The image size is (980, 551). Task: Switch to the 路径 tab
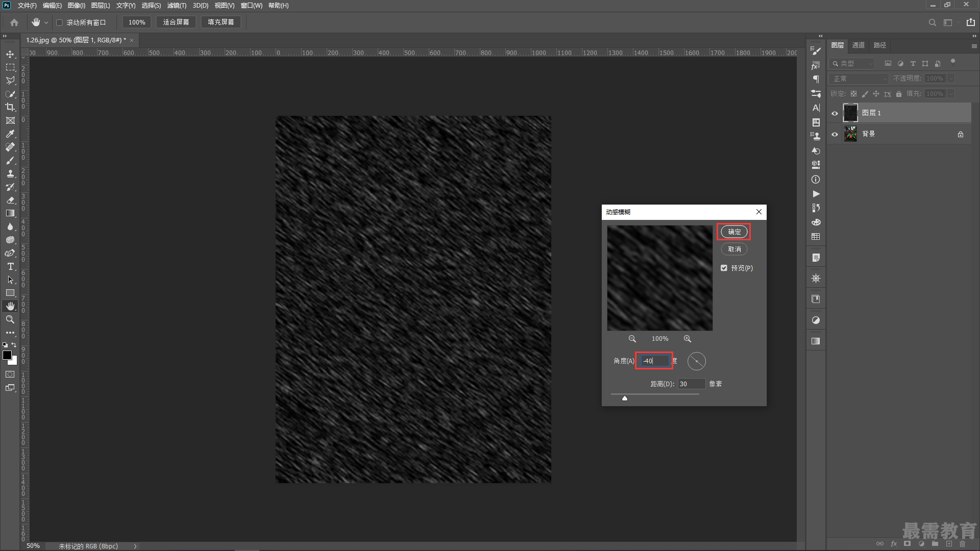(x=880, y=45)
